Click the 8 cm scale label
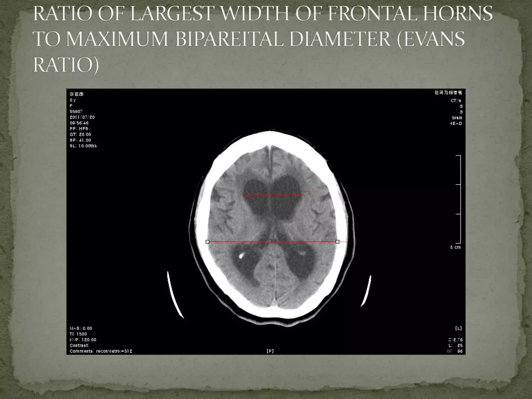Viewport: 532px width, 399px height. coord(455,247)
